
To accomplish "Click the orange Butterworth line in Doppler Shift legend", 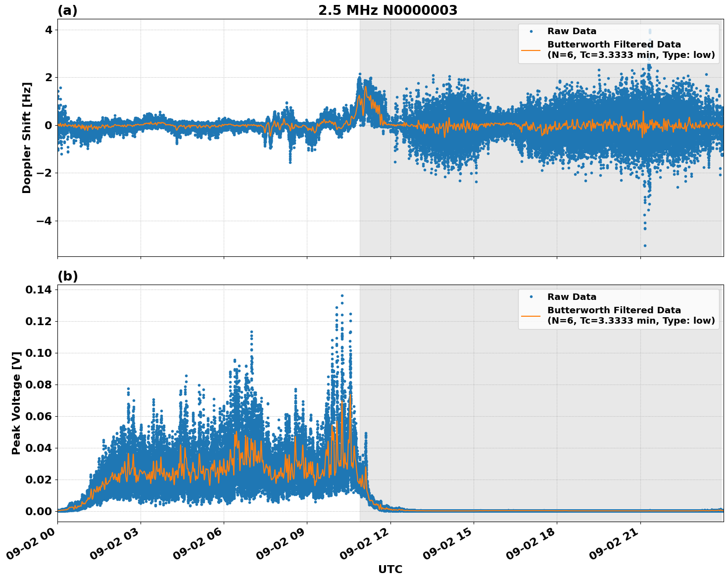I will tap(532, 50).
